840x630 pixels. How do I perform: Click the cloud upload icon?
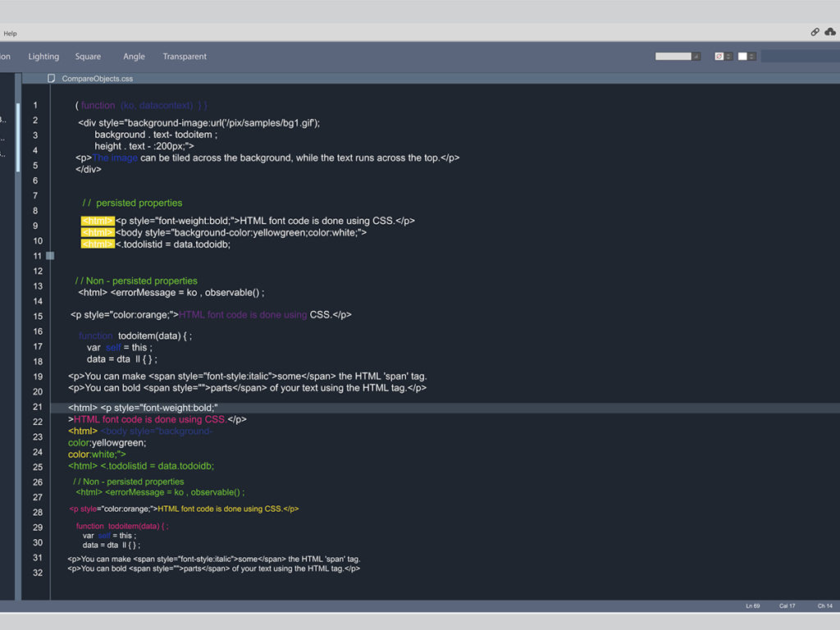pyautogui.click(x=830, y=32)
